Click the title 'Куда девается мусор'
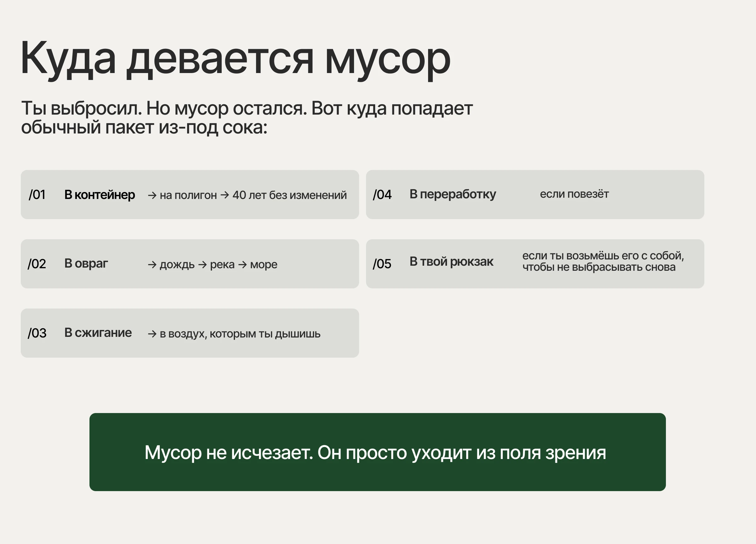The image size is (756, 544). click(235, 59)
